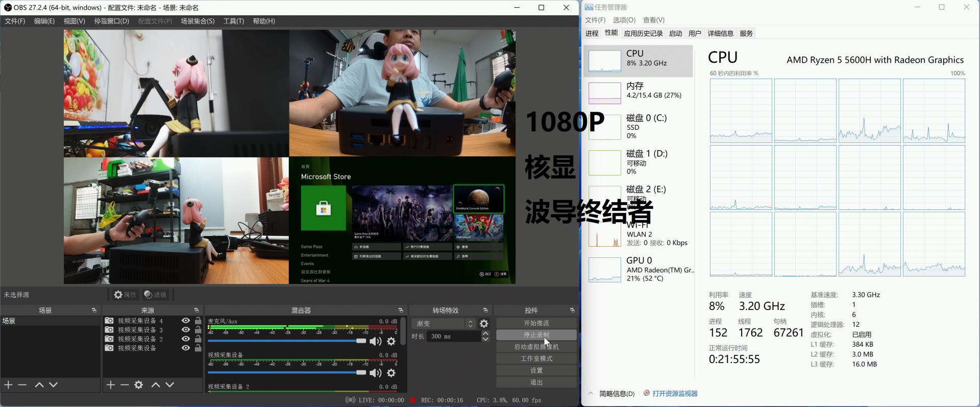The image size is (980, 407).
Task: Pop out the 转场特效 dock panel
Action: click(485, 310)
